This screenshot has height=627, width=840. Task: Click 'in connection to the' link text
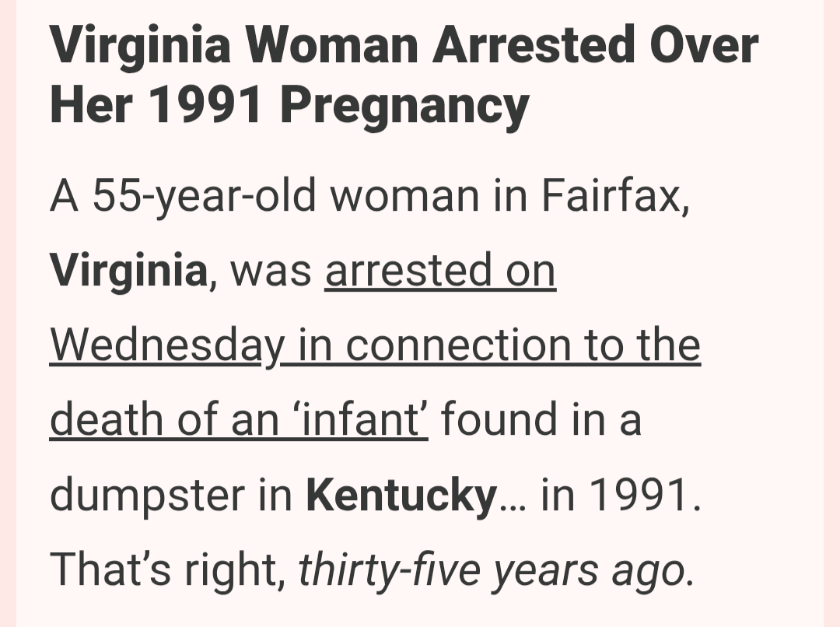tap(499, 346)
